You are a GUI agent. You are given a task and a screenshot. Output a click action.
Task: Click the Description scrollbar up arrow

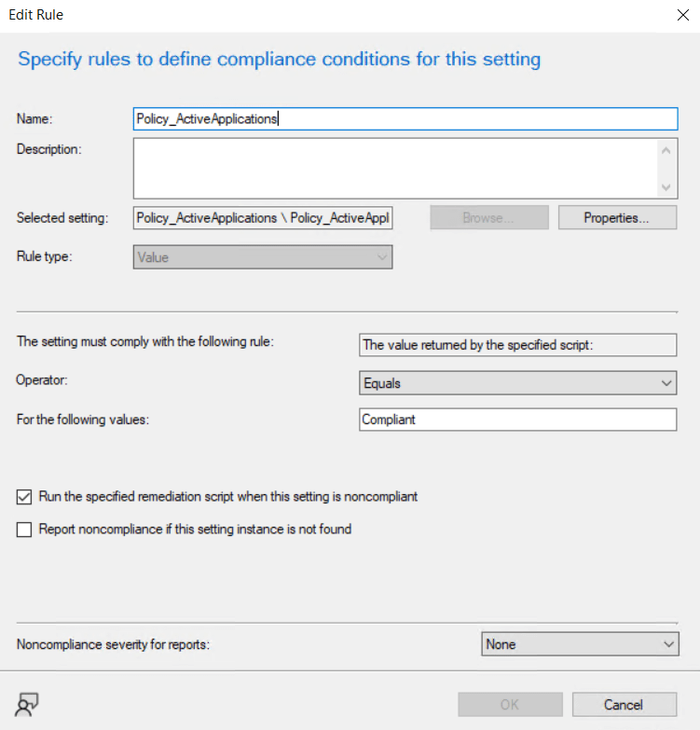point(666,149)
